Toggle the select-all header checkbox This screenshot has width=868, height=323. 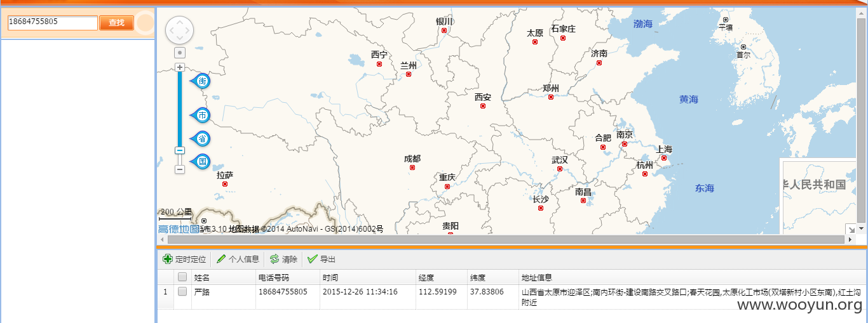(182, 277)
